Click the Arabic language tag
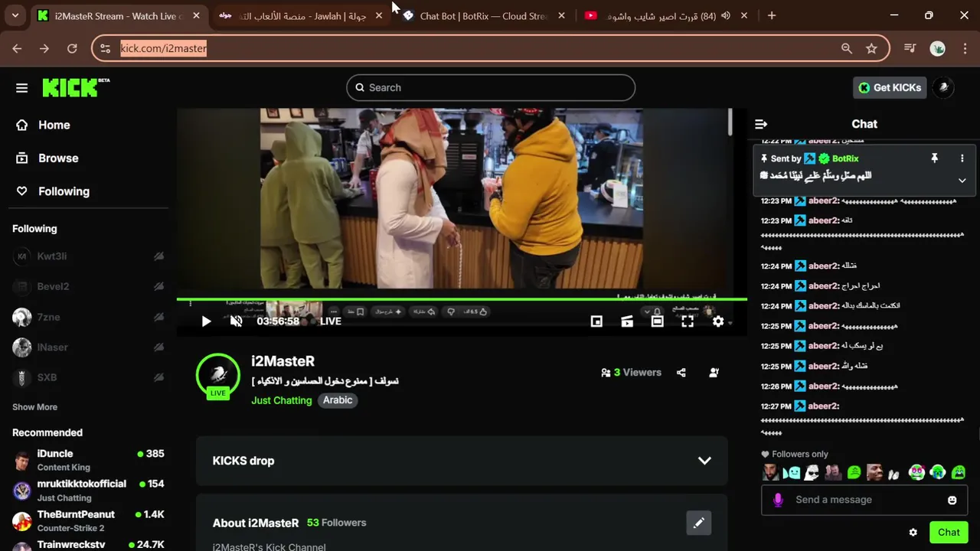This screenshot has width=980, height=551. click(x=338, y=400)
